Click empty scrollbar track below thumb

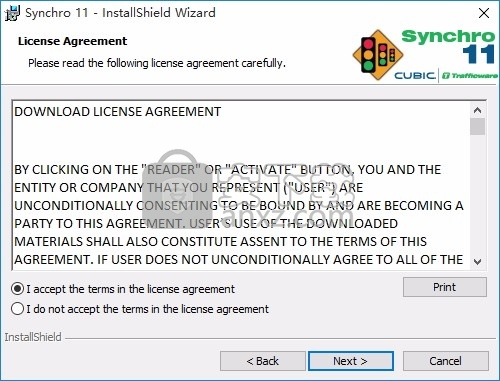click(x=477, y=194)
